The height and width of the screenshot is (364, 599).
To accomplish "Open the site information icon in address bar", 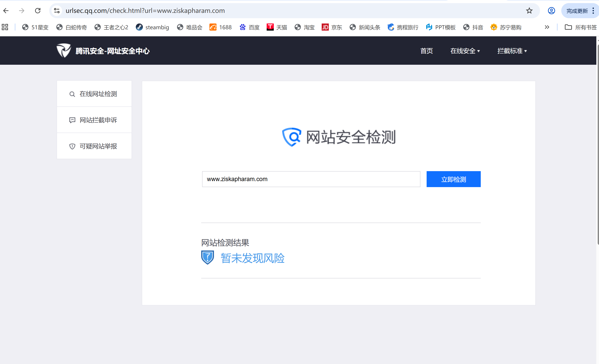I will (57, 11).
